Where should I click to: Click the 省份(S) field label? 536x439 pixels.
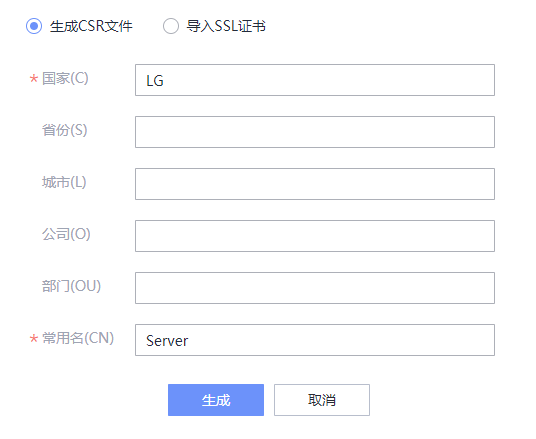click(x=65, y=130)
